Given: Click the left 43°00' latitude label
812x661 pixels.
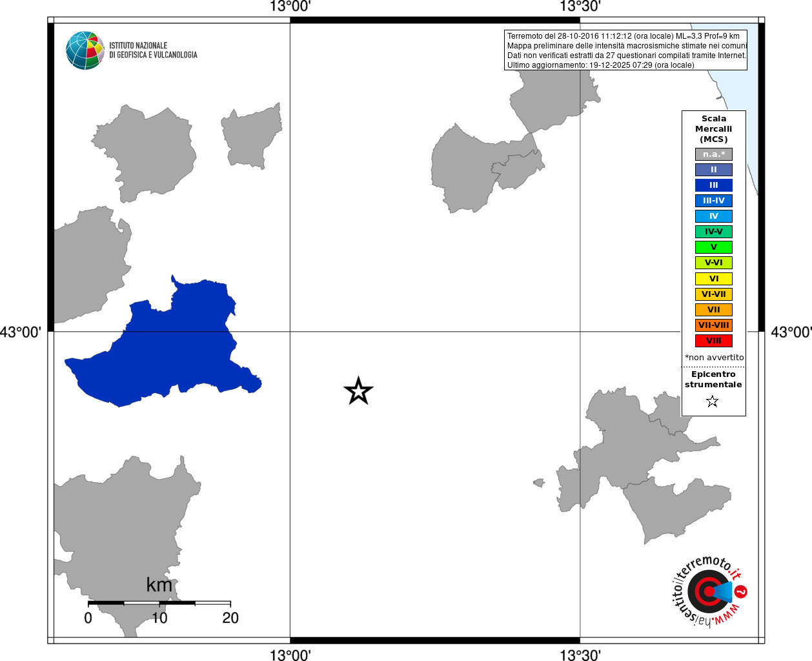Looking at the screenshot, I should point(21,332).
